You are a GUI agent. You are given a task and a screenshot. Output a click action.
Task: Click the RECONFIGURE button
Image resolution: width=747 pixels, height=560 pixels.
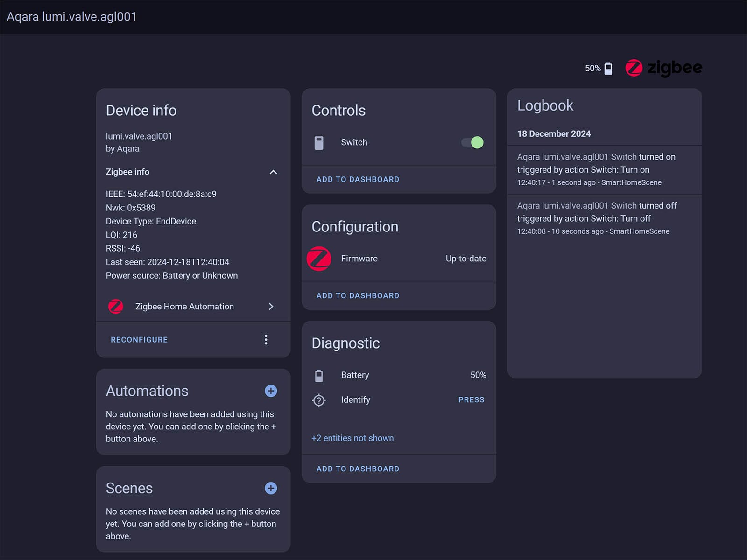tap(139, 340)
